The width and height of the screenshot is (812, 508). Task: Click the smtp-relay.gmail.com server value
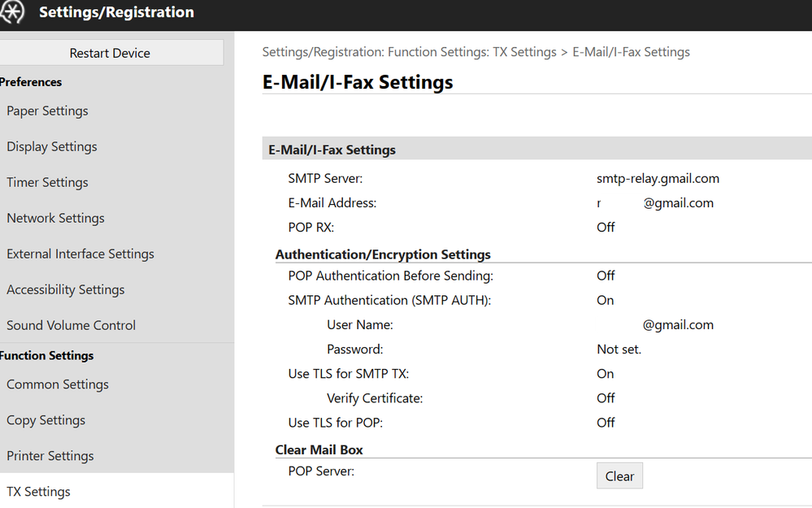pyautogui.click(x=658, y=179)
